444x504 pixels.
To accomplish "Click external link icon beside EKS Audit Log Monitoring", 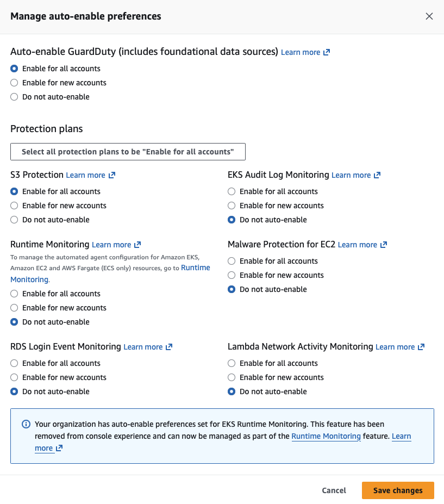I will pyautogui.click(x=377, y=175).
